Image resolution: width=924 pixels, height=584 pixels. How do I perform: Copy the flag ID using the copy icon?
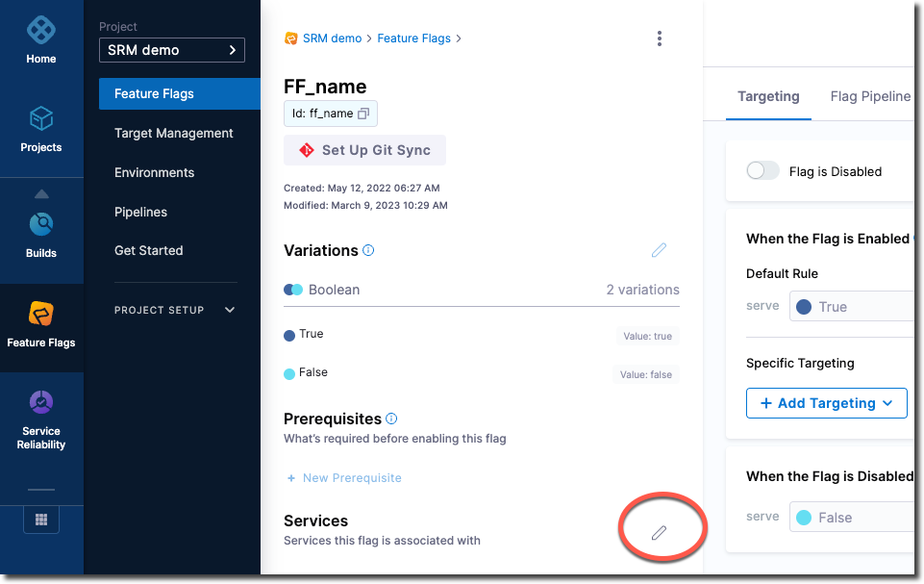[x=362, y=113]
